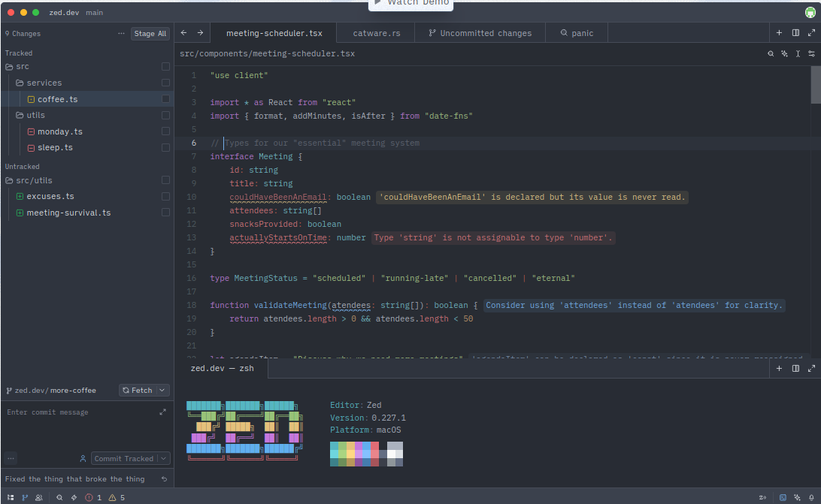Collapse the services folder
Image resolution: width=821 pixels, height=504 pixels.
point(44,83)
